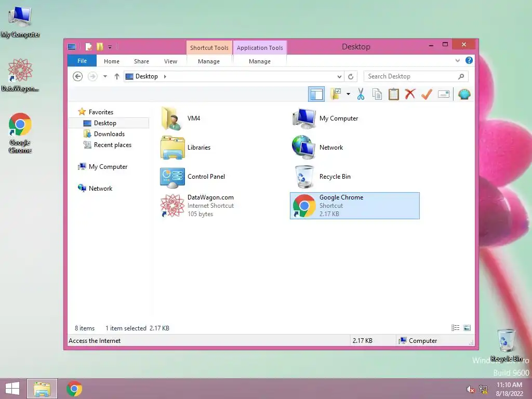Open the Help question mark icon

click(x=469, y=60)
